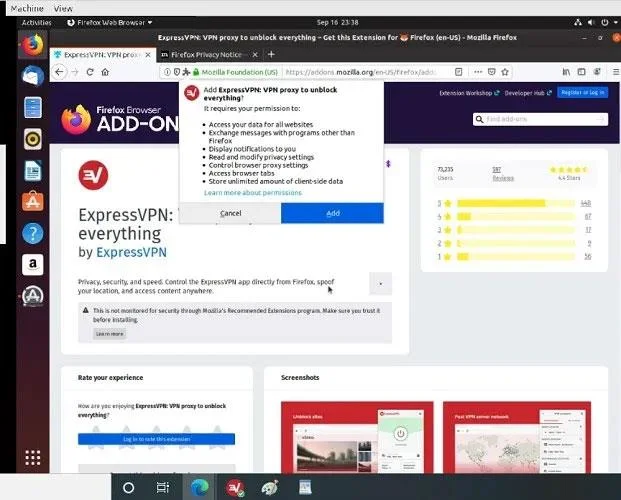Viewport: 621px width, 500px height.
Task: Open the Files manager dock icon
Action: click(33, 107)
